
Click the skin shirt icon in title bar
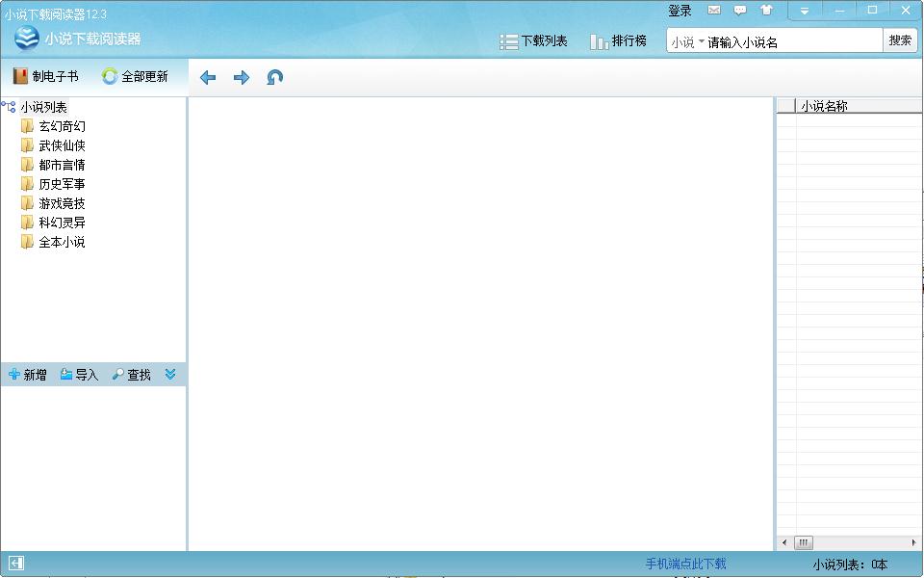click(x=766, y=11)
